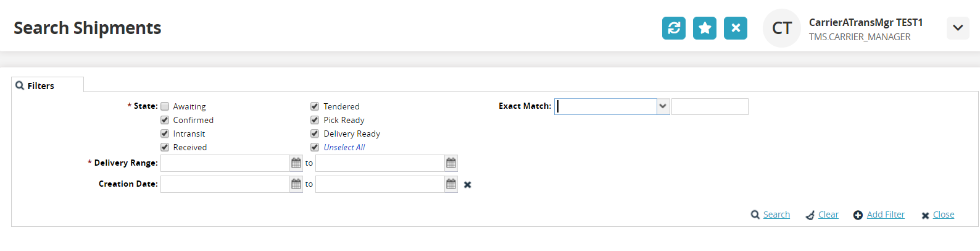This screenshot has width=980, height=251.
Task: Click the favorites star icon
Action: click(705, 28)
